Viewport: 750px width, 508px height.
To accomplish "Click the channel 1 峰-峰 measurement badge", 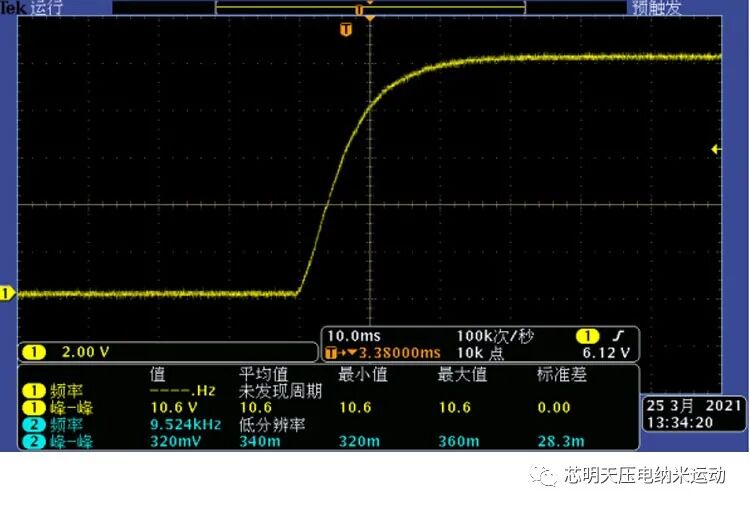I will (33, 408).
